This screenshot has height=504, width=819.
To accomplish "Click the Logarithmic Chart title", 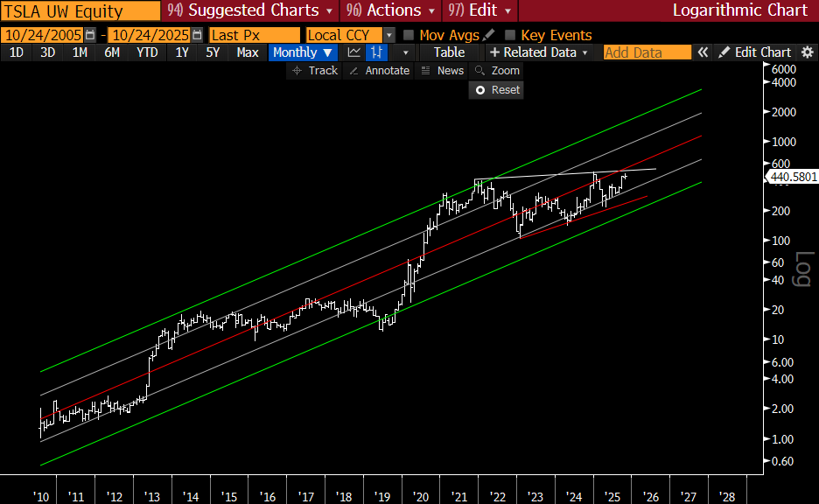I will click(740, 10).
